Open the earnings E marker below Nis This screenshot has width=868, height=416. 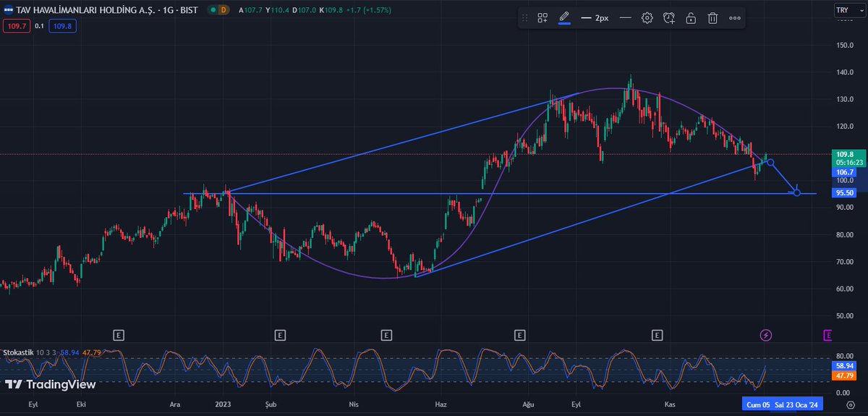(386, 335)
